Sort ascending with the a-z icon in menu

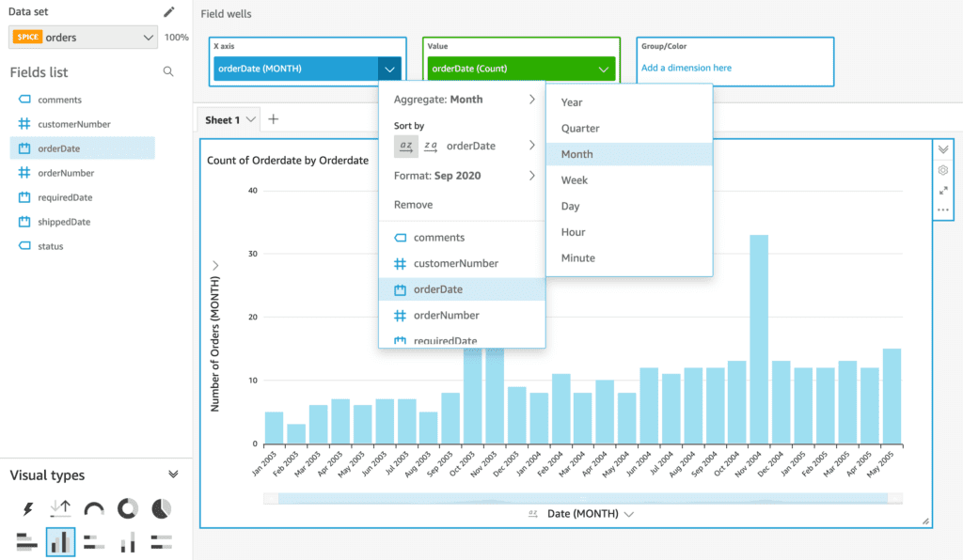click(x=406, y=146)
